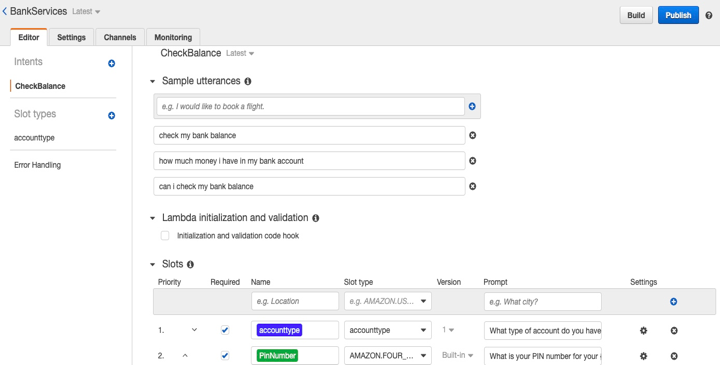Edit the PinNumber slot name field
720x365 pixels.
pos(295,355)
